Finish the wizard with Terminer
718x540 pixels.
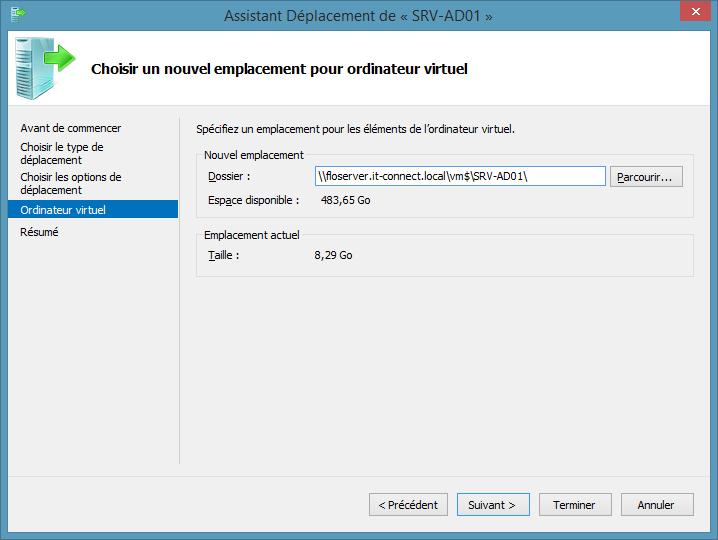[575, 505]
